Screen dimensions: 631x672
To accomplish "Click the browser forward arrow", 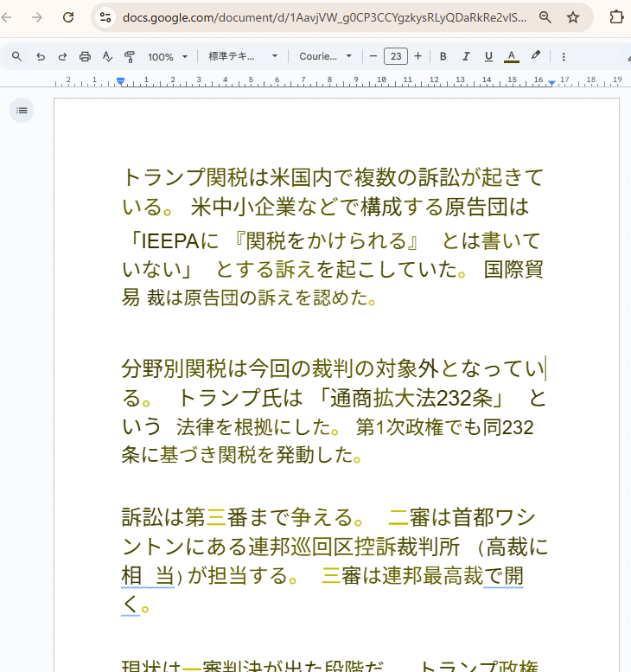I will click(x=37, y=17).
